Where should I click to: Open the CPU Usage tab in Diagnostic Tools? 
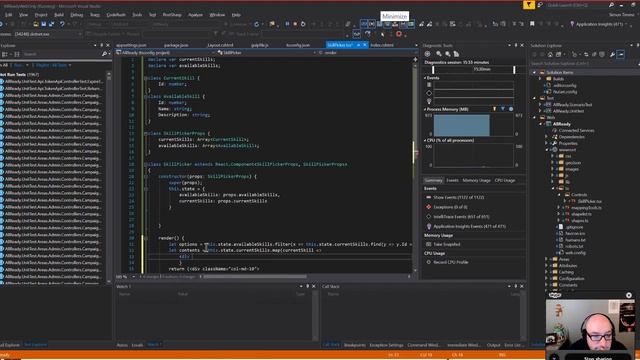505,180
